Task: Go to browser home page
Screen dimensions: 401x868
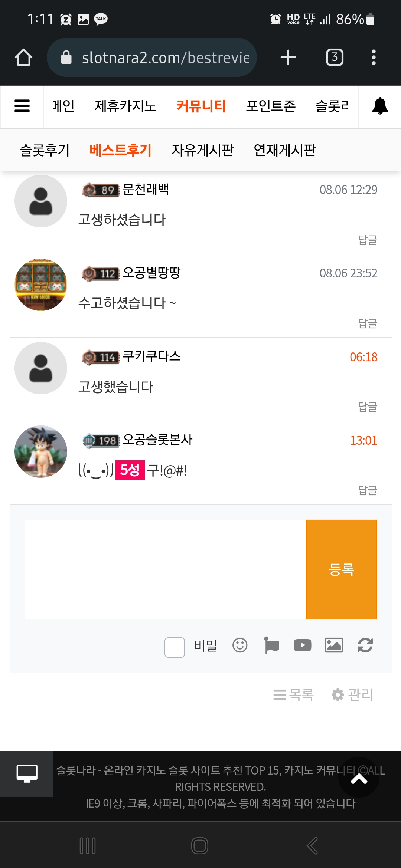Action: (x=23, y=58)
